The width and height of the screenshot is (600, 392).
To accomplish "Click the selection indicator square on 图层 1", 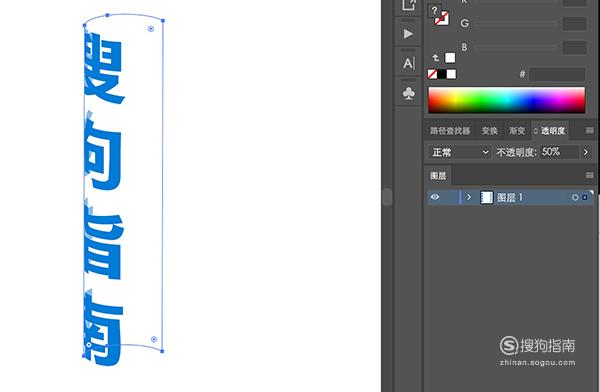I will [585, 198].
